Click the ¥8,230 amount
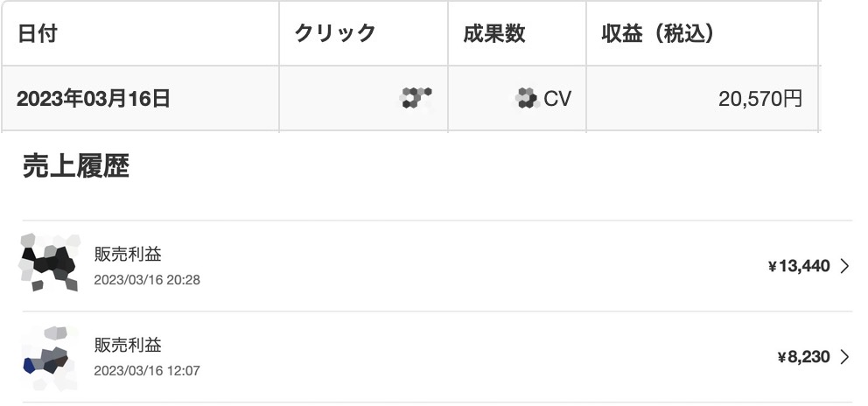The width and height of the screenshot is (868, 406). click(x=803, y=357)
